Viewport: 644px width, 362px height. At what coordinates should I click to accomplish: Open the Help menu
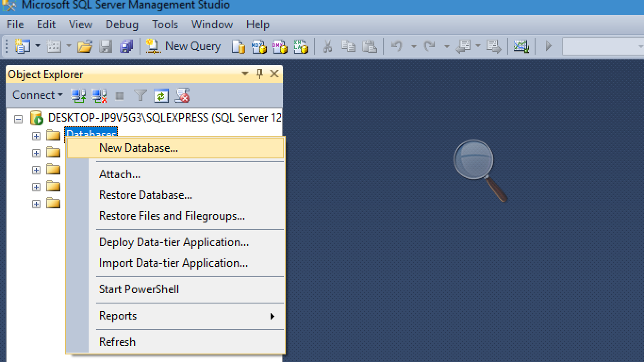[x=258, y=25]
